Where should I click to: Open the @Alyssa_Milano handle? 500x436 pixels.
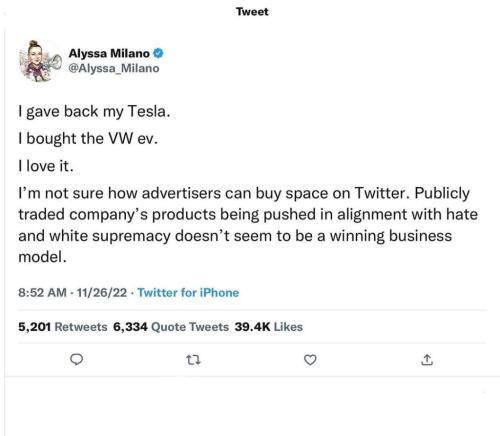coord(114,68)
